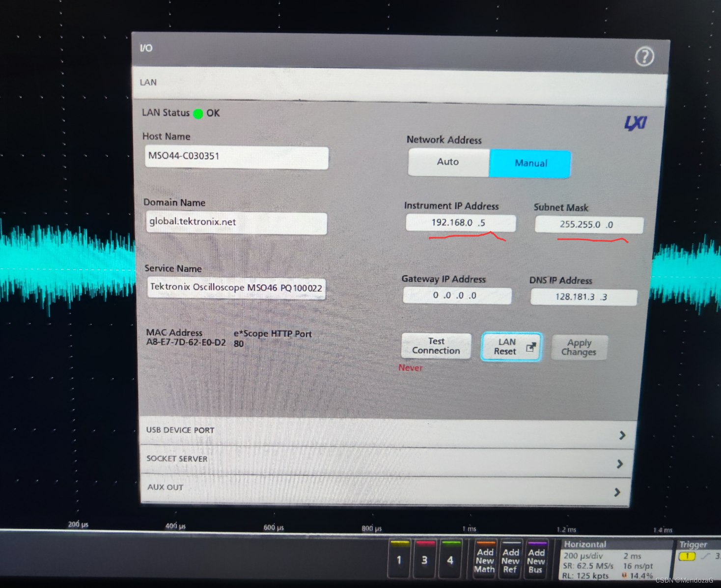Expand the AUX OUT section
Image resolution: width=721 pixels, height=588 pixels.
pos(385,489)
